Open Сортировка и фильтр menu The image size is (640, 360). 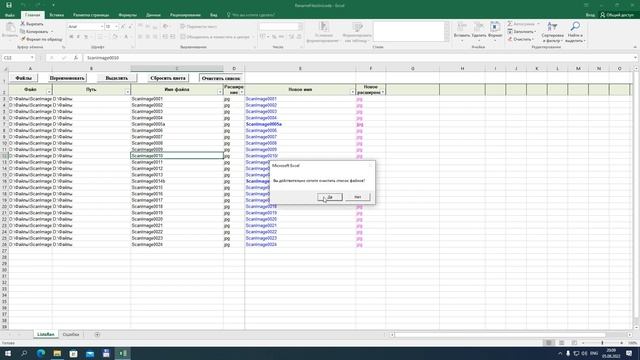[552, 32]
